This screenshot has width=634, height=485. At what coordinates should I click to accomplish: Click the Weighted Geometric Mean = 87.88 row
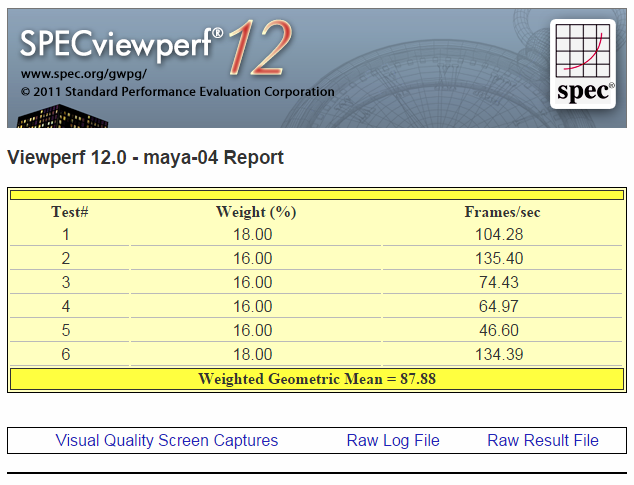point(317,379)
